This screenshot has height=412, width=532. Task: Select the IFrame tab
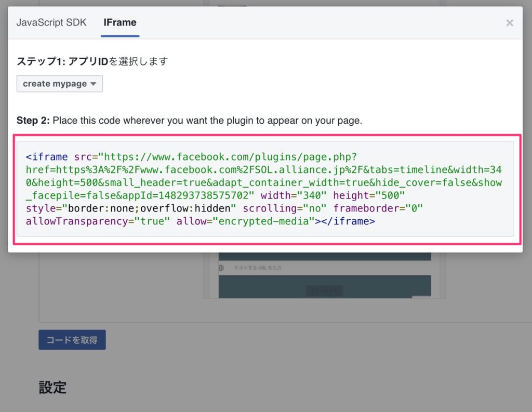[120, 22]
